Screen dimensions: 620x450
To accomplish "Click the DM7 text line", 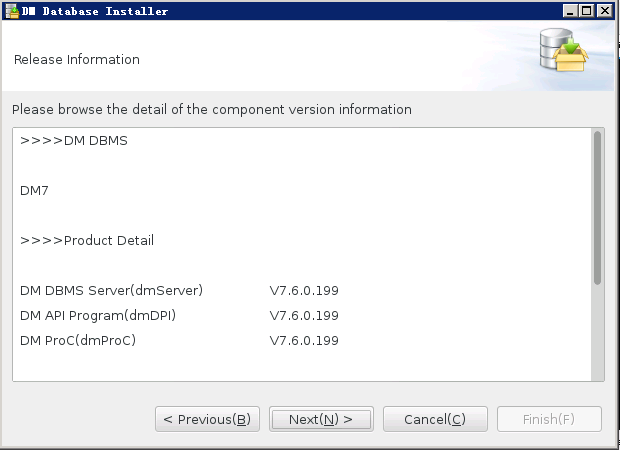I will tap(34, 191).
